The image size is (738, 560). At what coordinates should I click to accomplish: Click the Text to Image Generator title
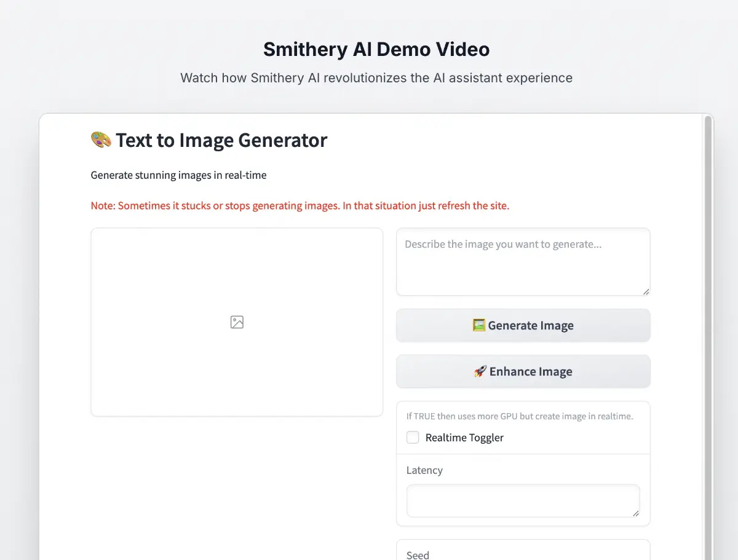[x=221, y=140]
